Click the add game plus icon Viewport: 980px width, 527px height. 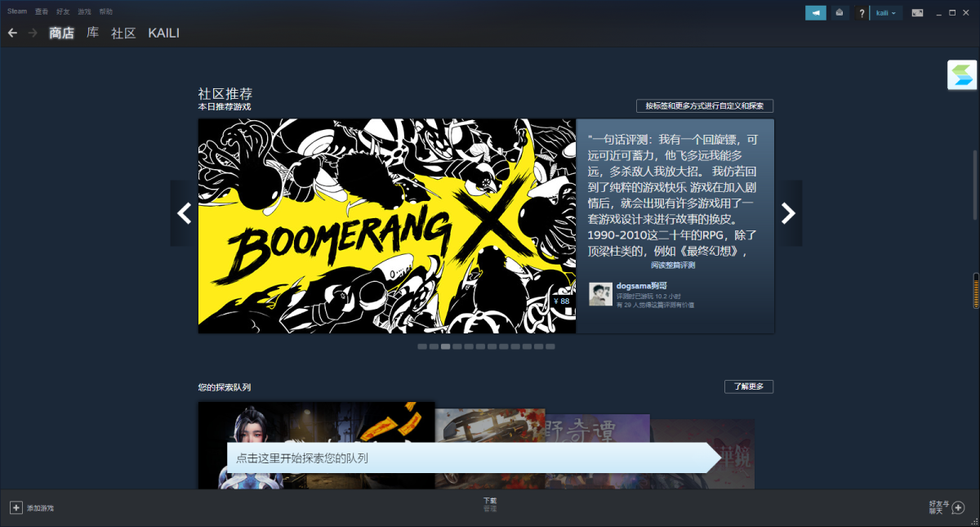[16, 507]
